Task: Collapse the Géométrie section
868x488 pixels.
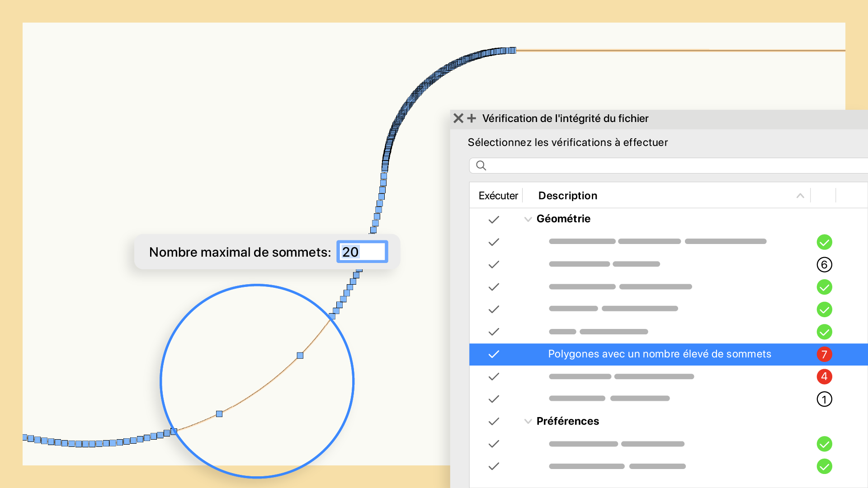Action: coord(528,220)
